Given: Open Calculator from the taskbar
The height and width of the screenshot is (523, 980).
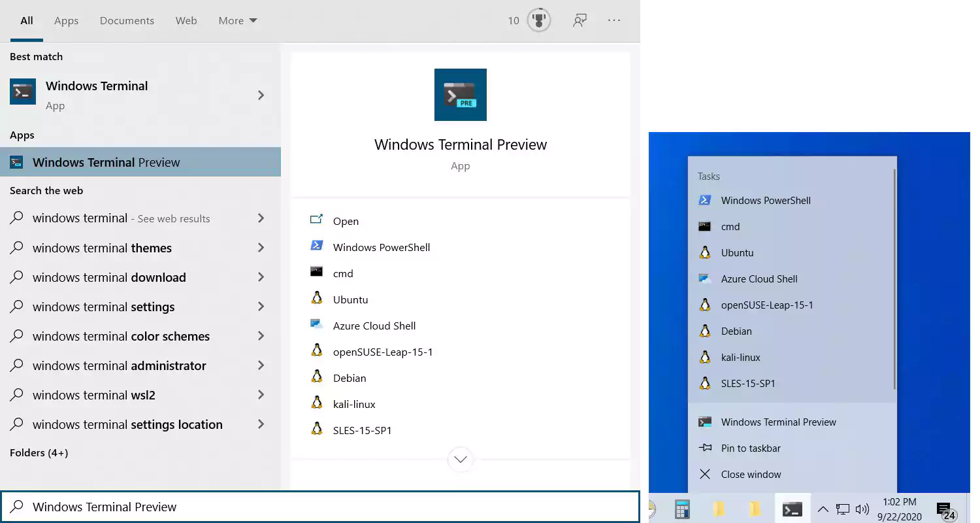Looking at the screenshot, I should (x=683, y=509).
